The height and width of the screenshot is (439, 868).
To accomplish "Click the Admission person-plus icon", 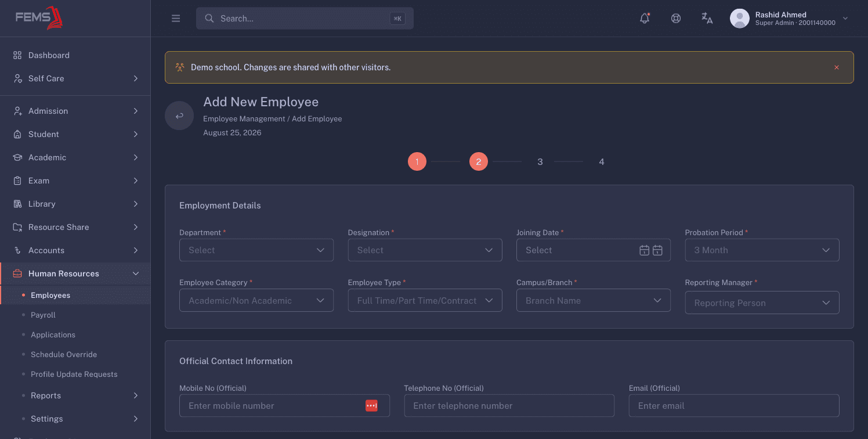I will pos(17,111).
